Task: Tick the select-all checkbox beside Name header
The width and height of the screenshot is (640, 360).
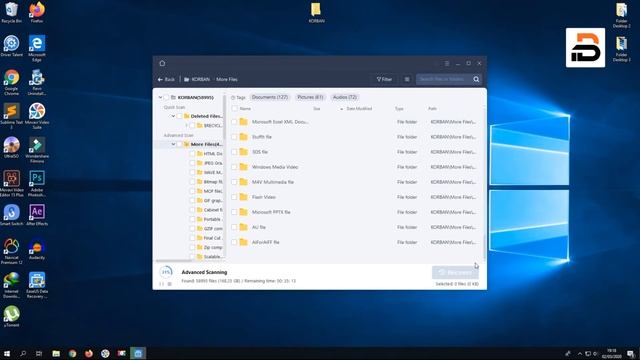Action: [x=234, y=109]
